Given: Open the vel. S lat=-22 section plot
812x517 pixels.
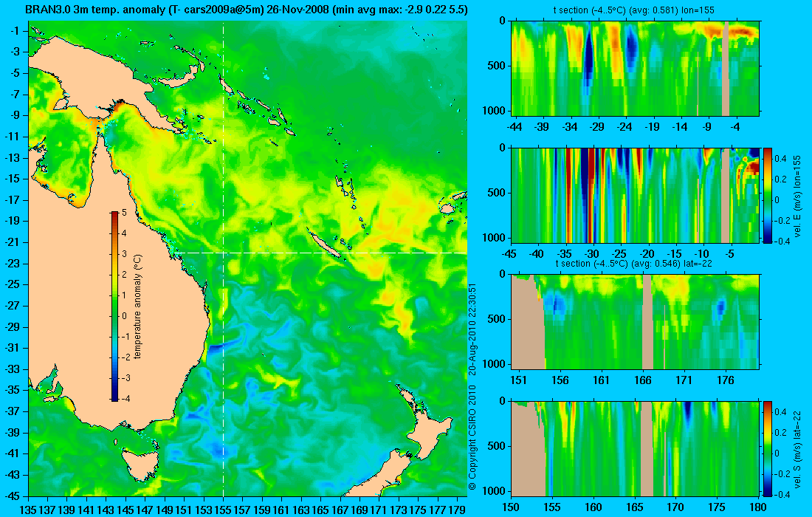Looking at the screenshot, I should coord(635,448).
